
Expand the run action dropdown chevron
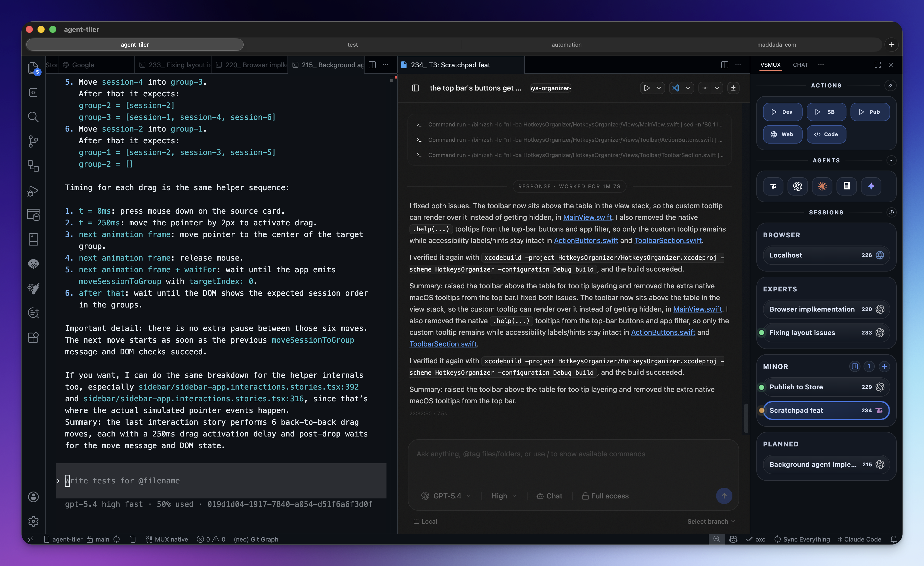pos(658,88)
